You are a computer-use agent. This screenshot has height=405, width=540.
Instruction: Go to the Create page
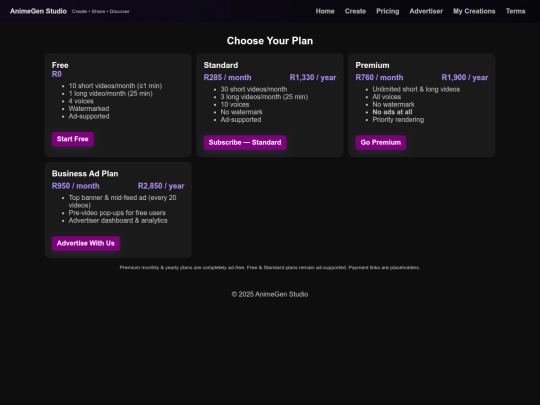[355, 11]
